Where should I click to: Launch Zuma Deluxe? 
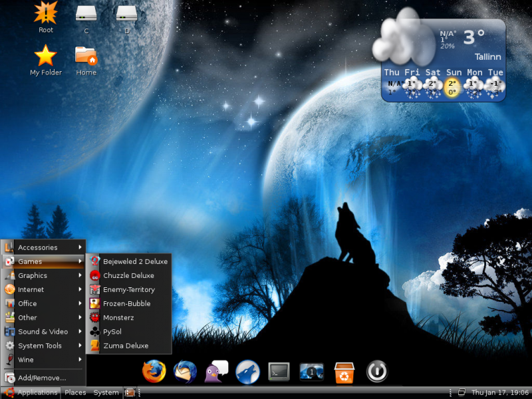point(129,346)
